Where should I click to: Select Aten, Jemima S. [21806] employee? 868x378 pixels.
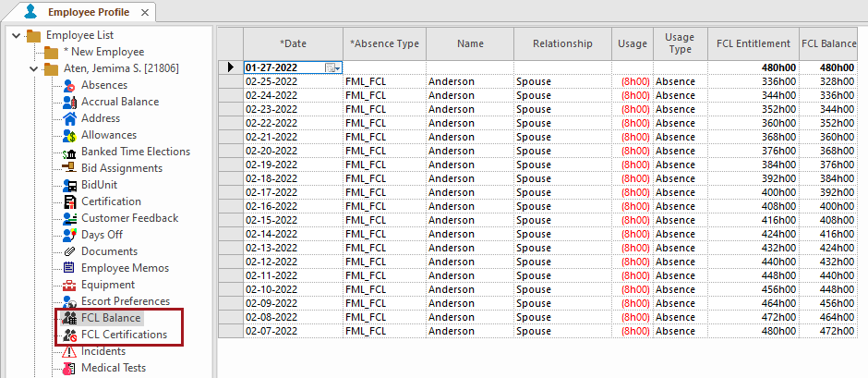click(x=121, y=68)
